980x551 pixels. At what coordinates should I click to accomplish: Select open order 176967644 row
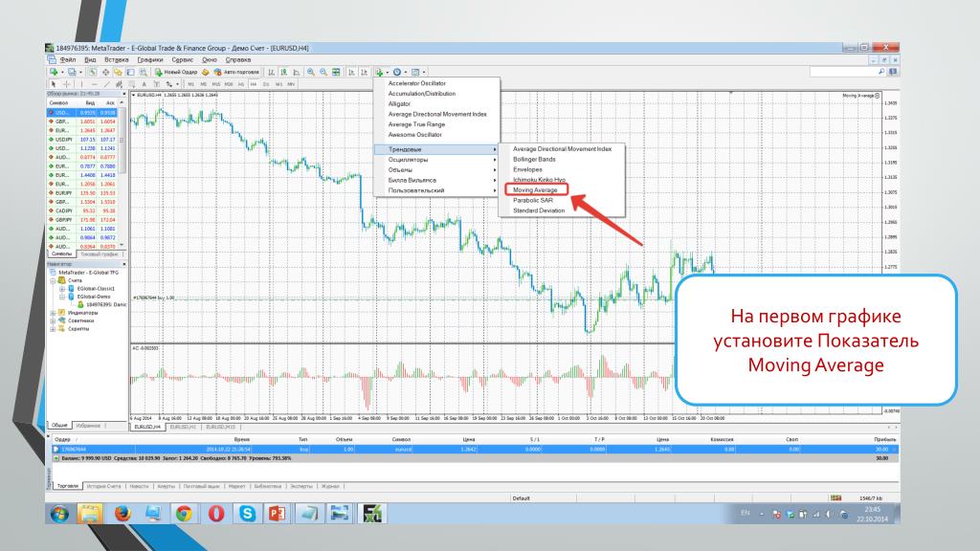tap(475, 450)
